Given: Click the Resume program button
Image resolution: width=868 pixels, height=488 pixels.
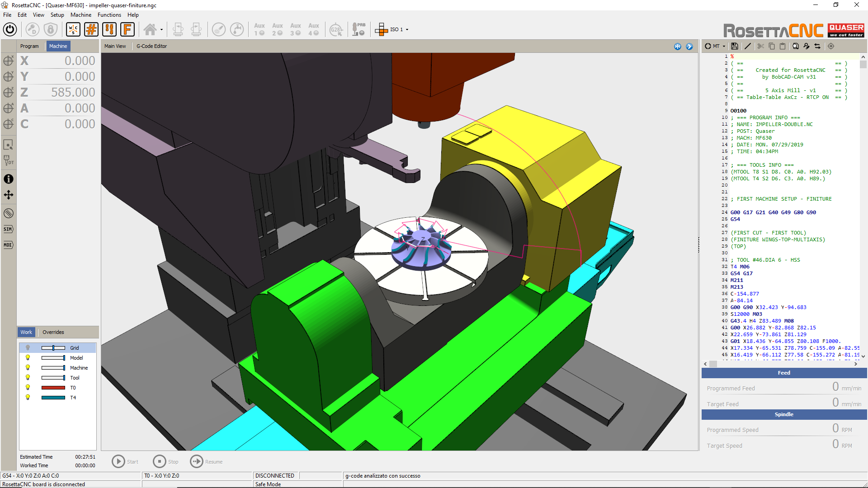Looking at the screenshot, I should tap(207, 461).
